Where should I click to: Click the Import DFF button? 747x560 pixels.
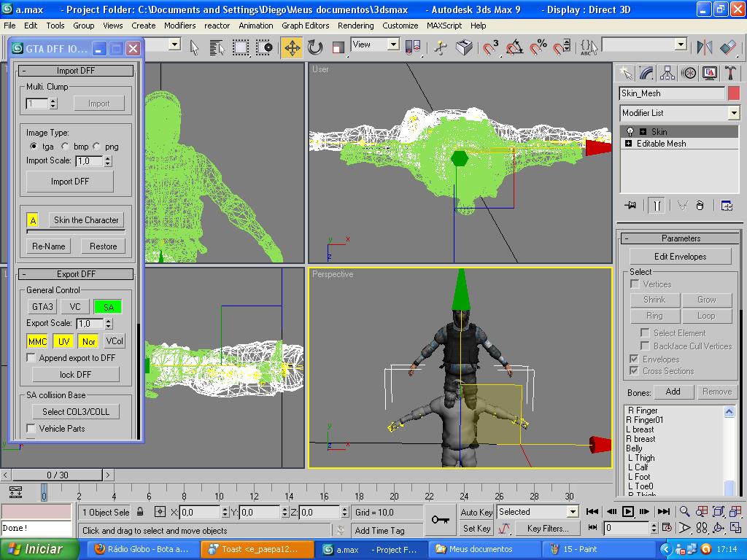[x=70, y=182]
